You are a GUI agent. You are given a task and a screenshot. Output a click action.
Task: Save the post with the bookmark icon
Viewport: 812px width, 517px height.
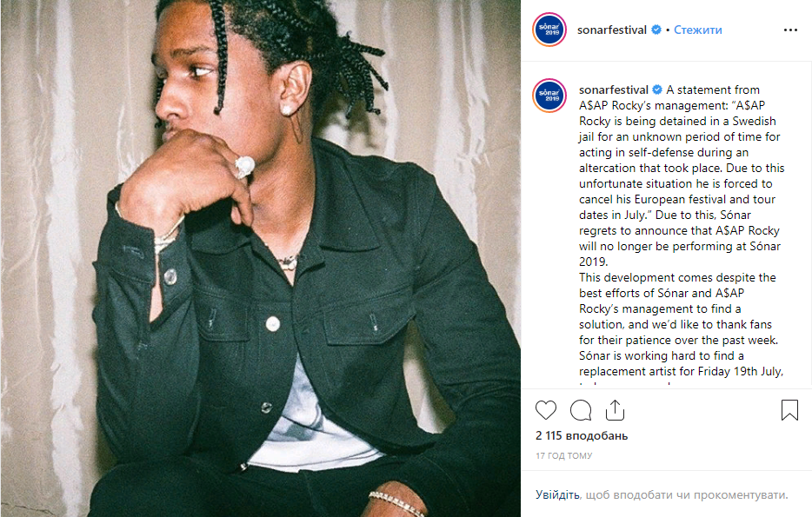click(789, 410)
